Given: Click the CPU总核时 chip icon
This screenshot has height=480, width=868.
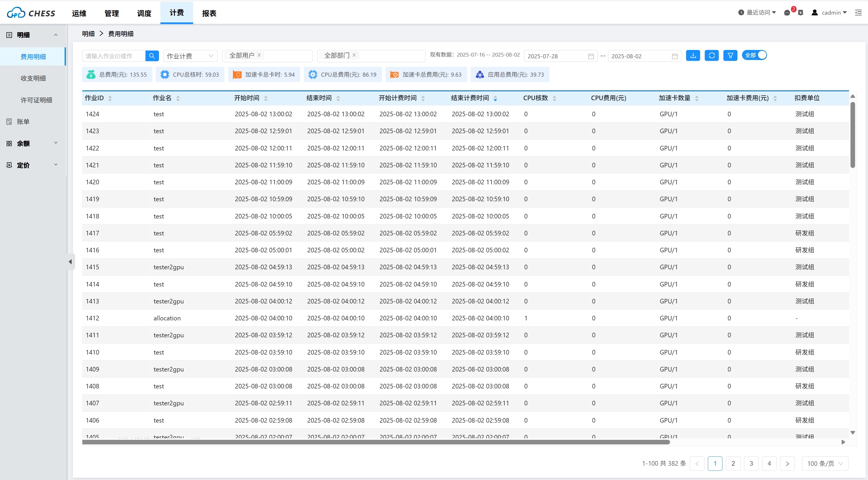Looking at the screenshot, I should click(x=164, y=74).
